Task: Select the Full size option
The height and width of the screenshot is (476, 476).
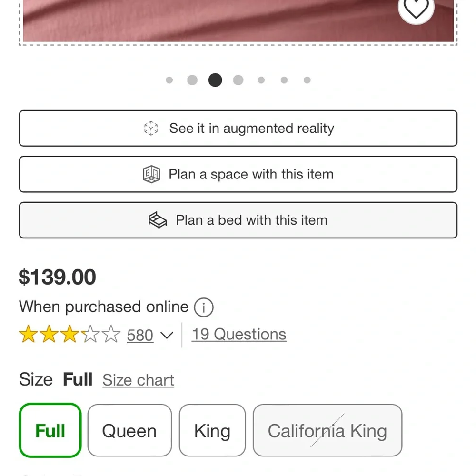Action: 50,430
